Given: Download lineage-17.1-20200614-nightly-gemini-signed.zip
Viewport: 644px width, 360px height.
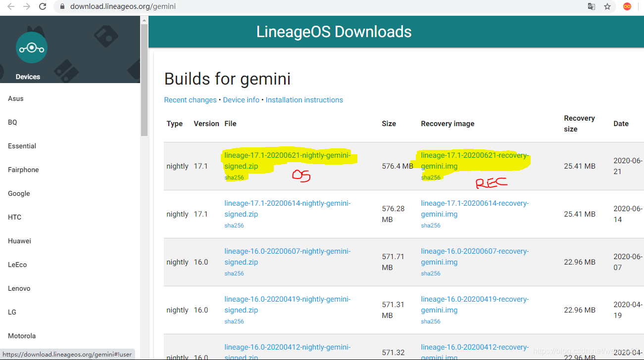Looking at the screenshot, I should click(287, 209).
